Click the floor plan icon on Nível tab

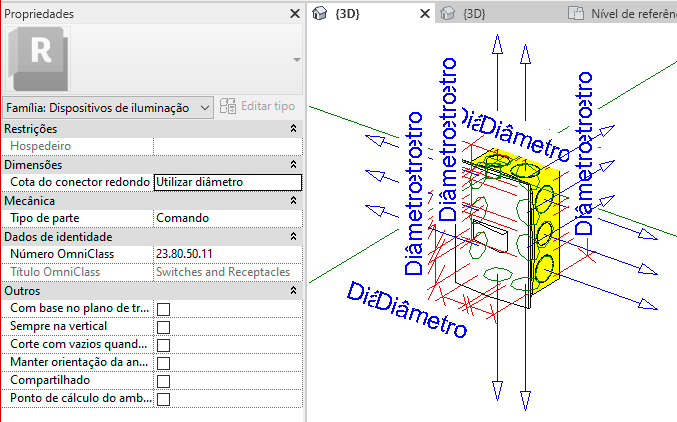point(576,13)
